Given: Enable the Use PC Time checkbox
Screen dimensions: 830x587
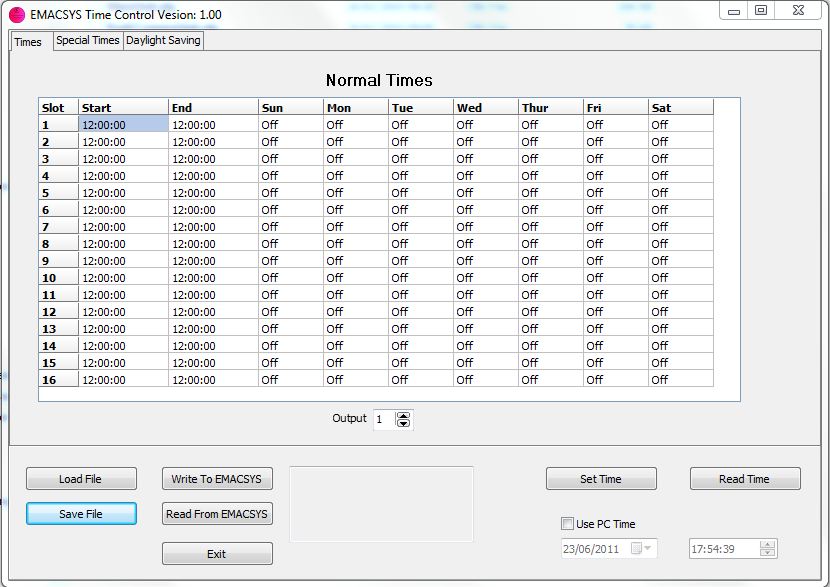Looking at the screenshot, I should 568,524.
